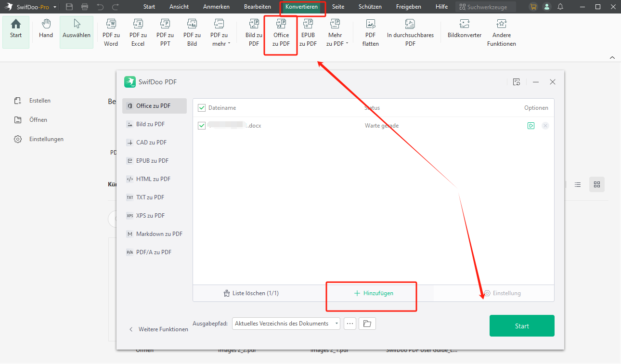Open the notifications bell icon
Viewport: 621px width, 364px height.
[560, 7]
